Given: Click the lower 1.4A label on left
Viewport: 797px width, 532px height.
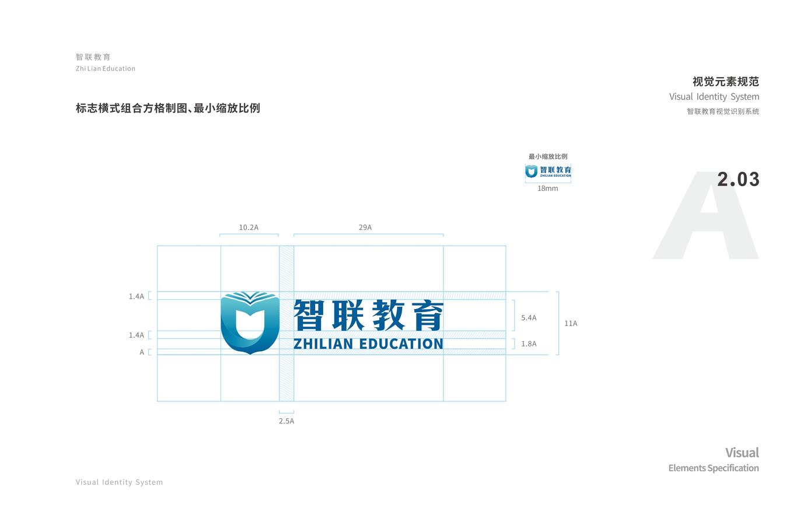Looking at the screenshot, I should point(137,335).
